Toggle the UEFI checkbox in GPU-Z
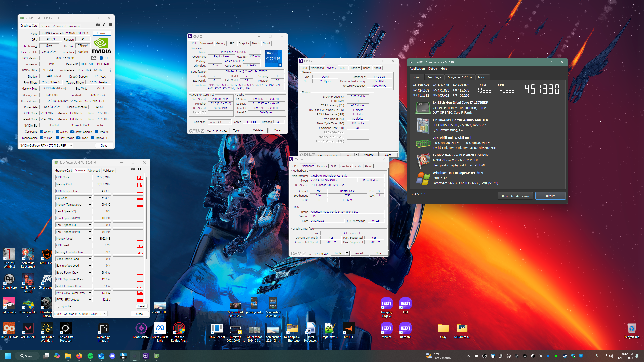The height and width of the screenshot is (362, 644). pos(101,58)
